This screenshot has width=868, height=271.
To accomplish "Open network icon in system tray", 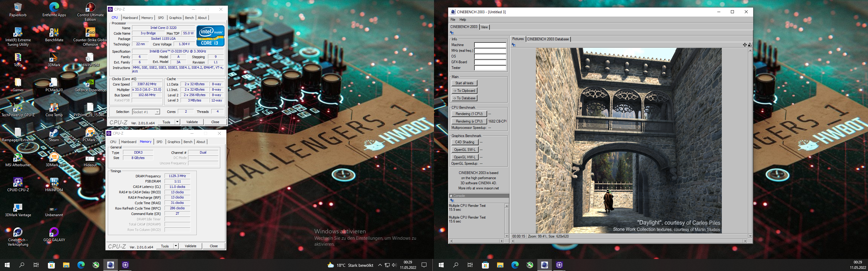I will (x=387, y=265).
